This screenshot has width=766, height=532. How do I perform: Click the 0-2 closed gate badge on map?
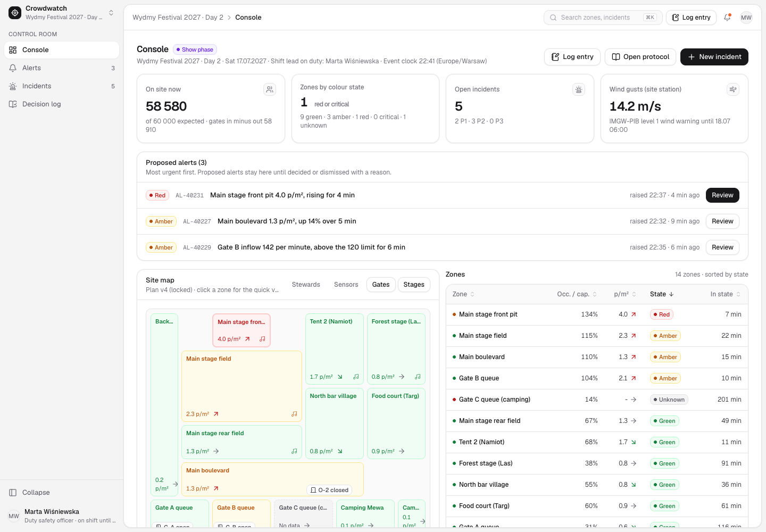(x=329, y=490)
